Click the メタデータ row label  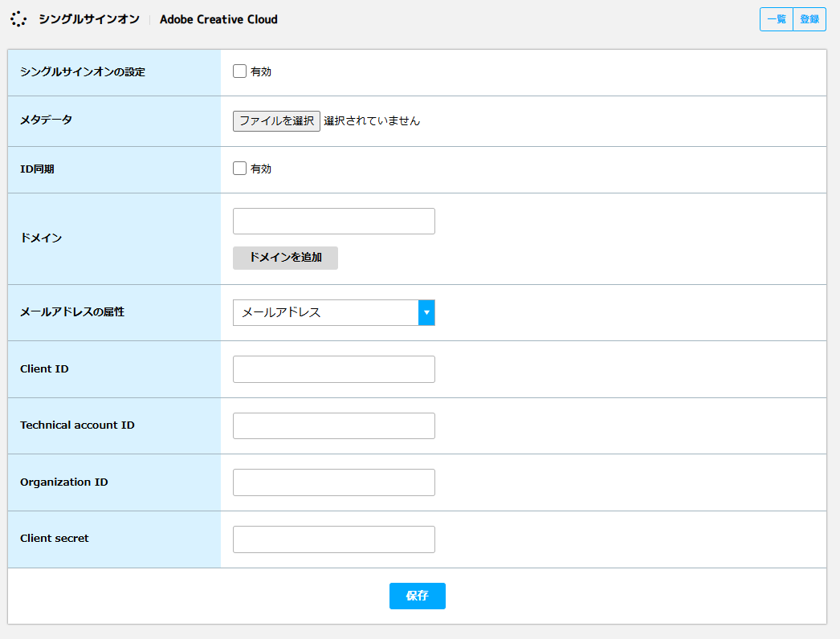pos(46,120)
